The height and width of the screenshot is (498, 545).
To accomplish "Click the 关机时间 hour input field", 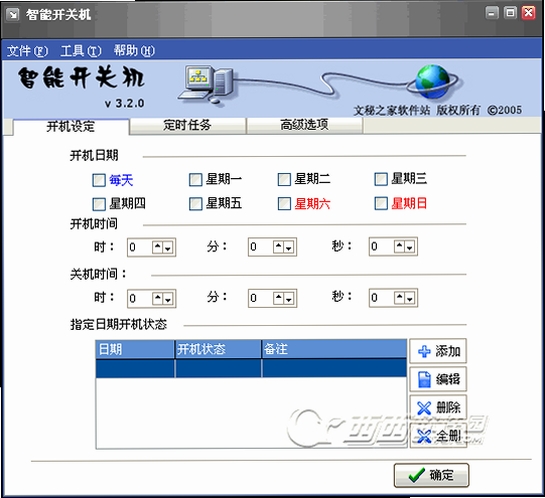I will click(x=140, y=299).
